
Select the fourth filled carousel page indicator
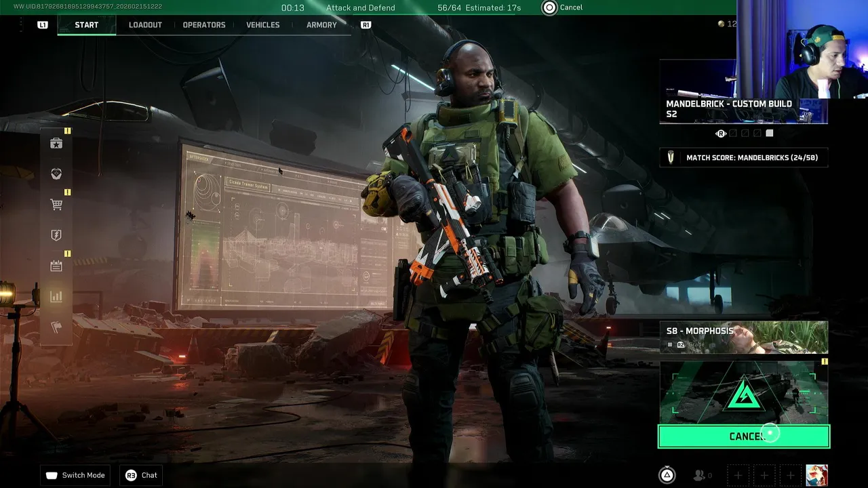(x=770, y=134)
